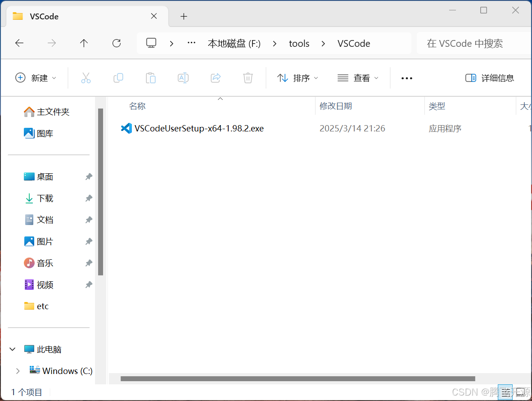The height and width of the screenshot is (401, 532).
Task: Sort by the 类型 column header
Action: click(x=437, y=106)
